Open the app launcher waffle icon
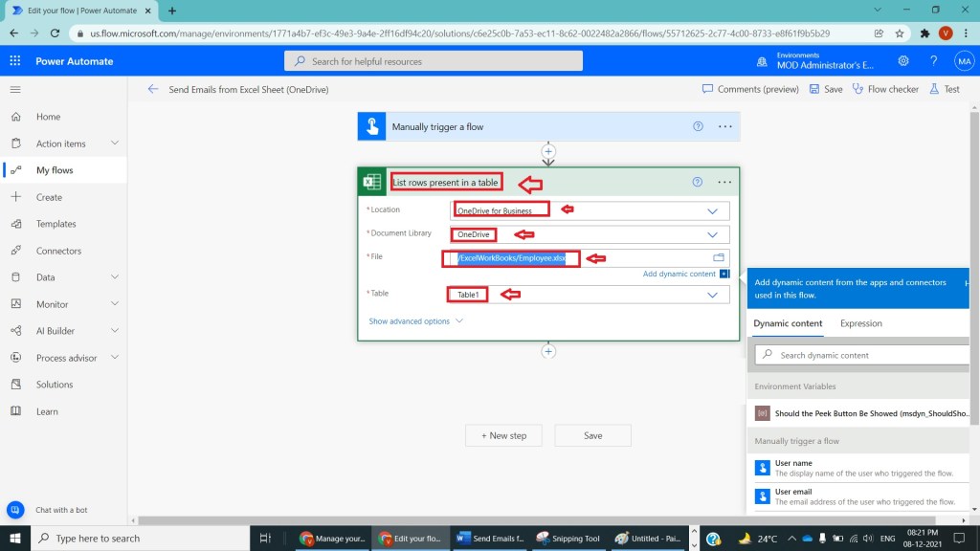 (15, 61)
